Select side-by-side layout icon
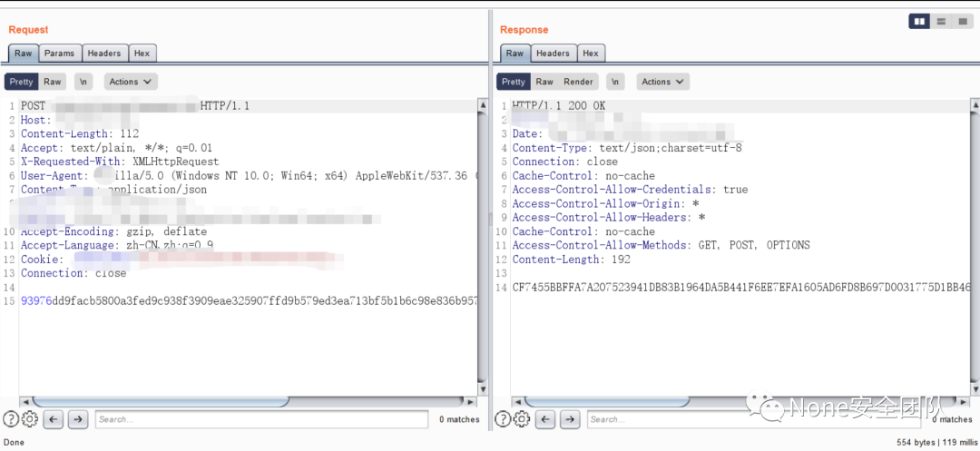 point(919,22)
